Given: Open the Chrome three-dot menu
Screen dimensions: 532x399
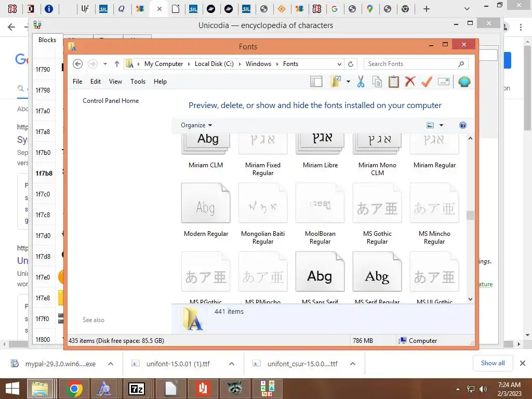Looking at the screenshot, I should coord(521,27).
